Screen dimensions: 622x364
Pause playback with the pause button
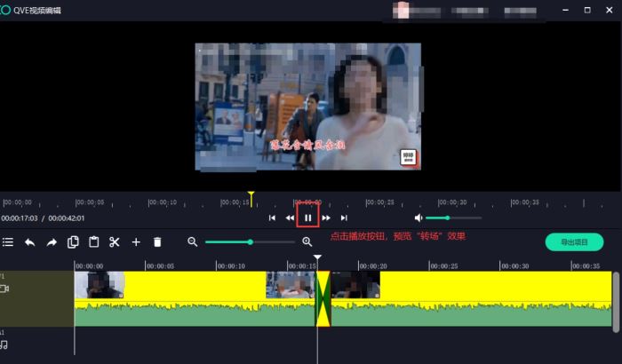coord(307,218)
